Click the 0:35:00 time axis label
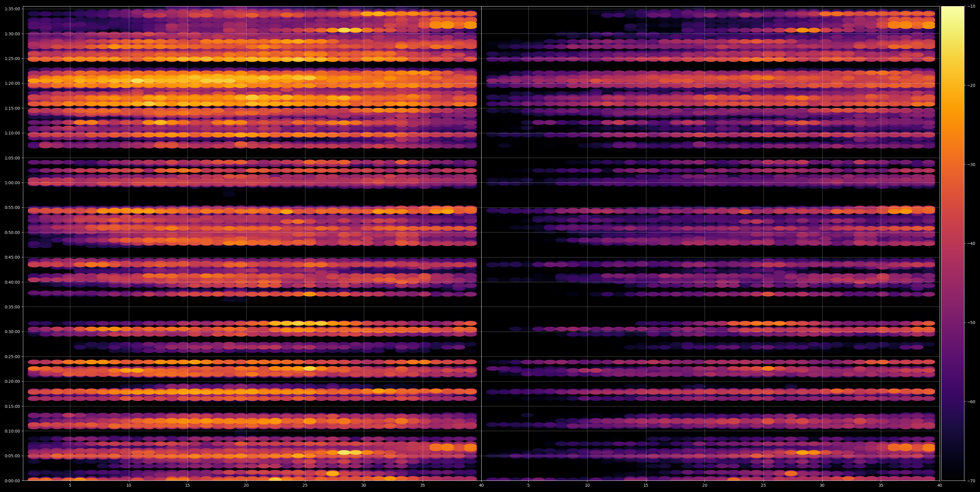The height and width of the screenshot is (492, 980). tap(12, 307)
